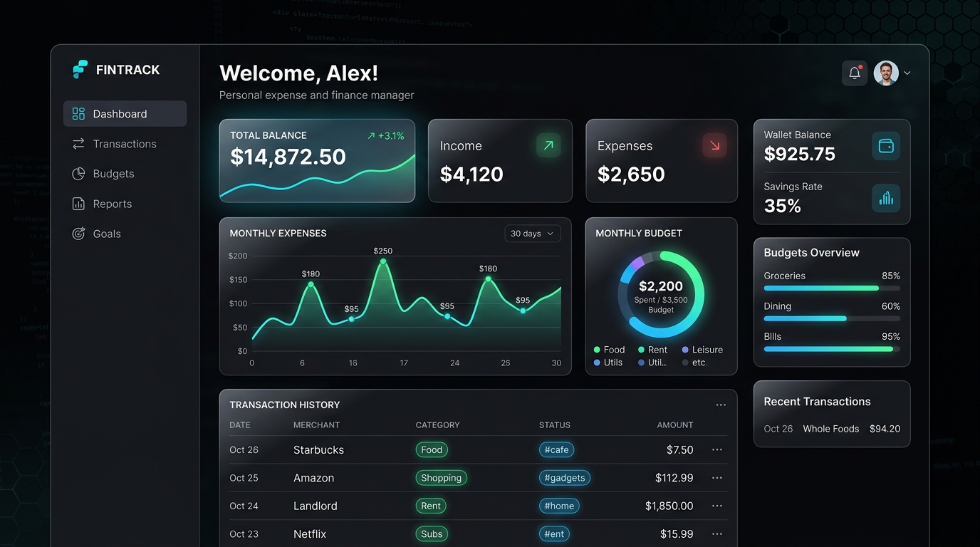Open the Landlord row options menu

tap(717, 506)
